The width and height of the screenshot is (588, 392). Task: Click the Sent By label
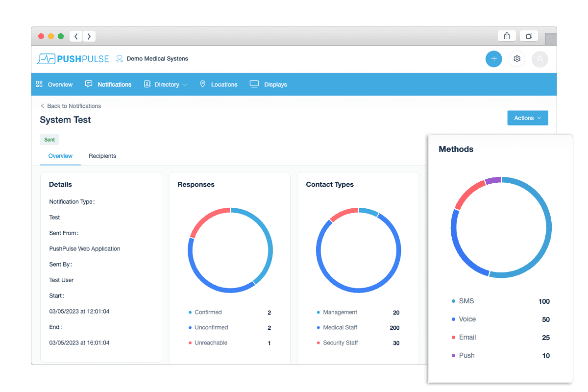click(61, 264)
